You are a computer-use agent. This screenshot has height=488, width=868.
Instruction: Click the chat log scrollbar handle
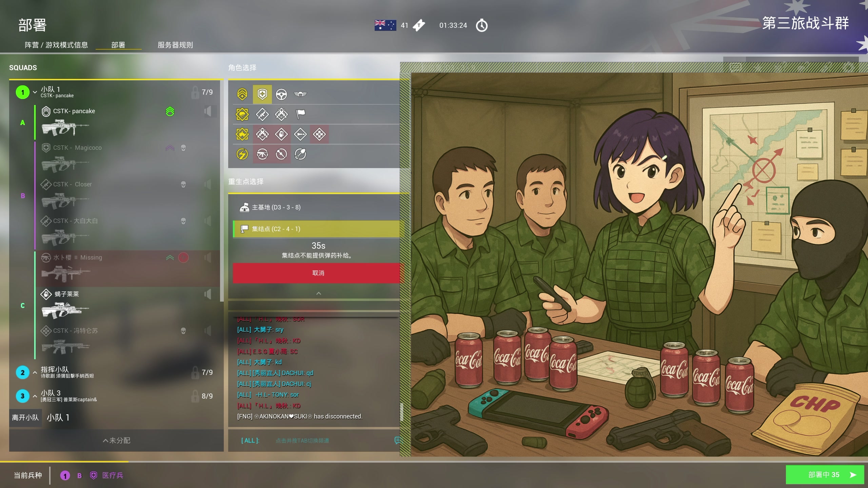click(x=401, y=412)
